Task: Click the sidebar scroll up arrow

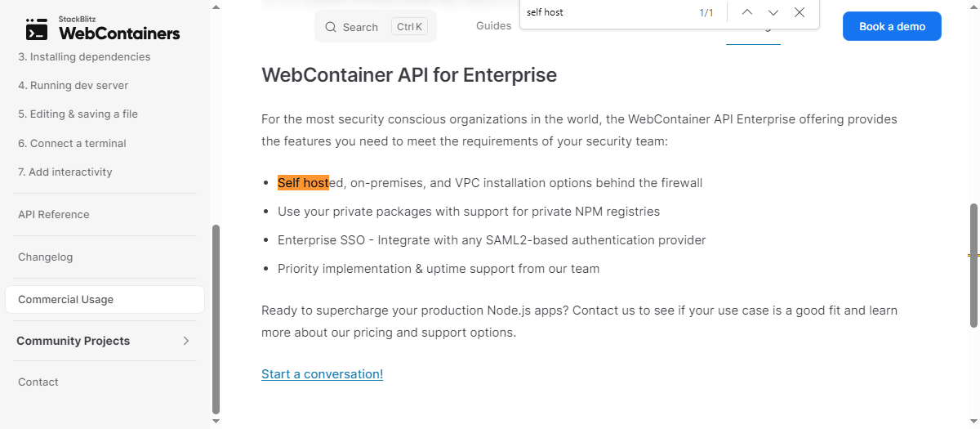Action: pyautogui.click(x=216, y=7)
